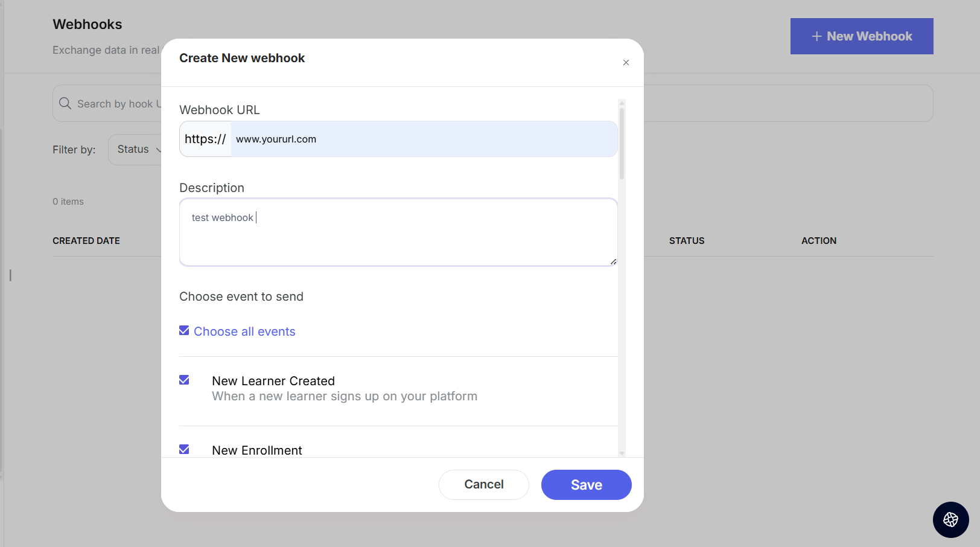The image size is (980, 547).
Task: Click the CREATED DATE column header
Action: click(x=86, y=241)
